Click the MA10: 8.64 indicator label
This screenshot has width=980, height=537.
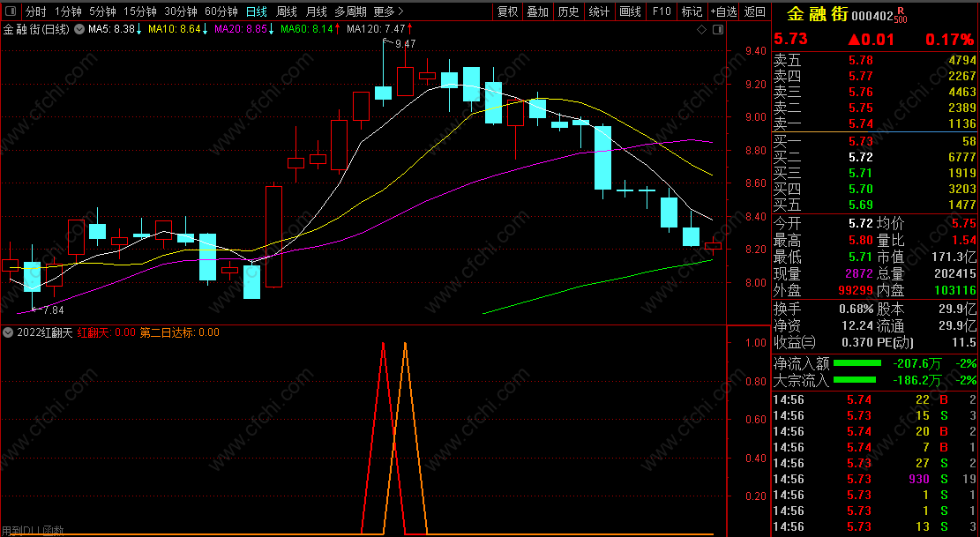pyautogui.click(x=177, y=29)
